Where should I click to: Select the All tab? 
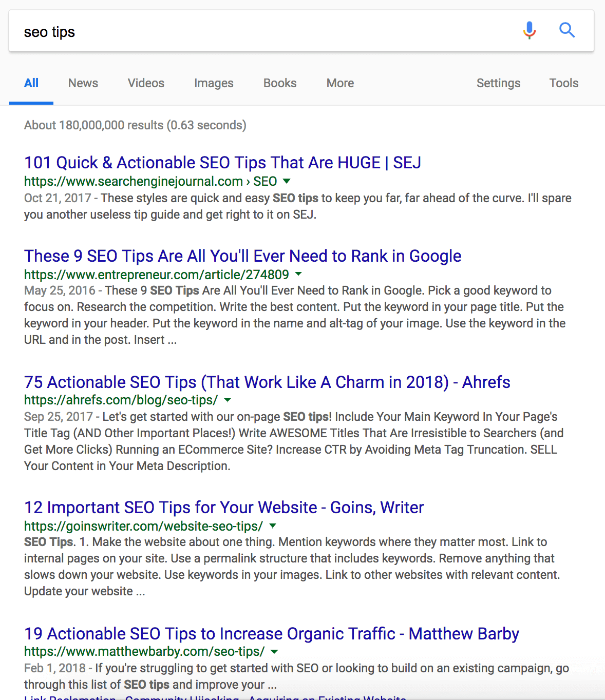pos(31,83)
